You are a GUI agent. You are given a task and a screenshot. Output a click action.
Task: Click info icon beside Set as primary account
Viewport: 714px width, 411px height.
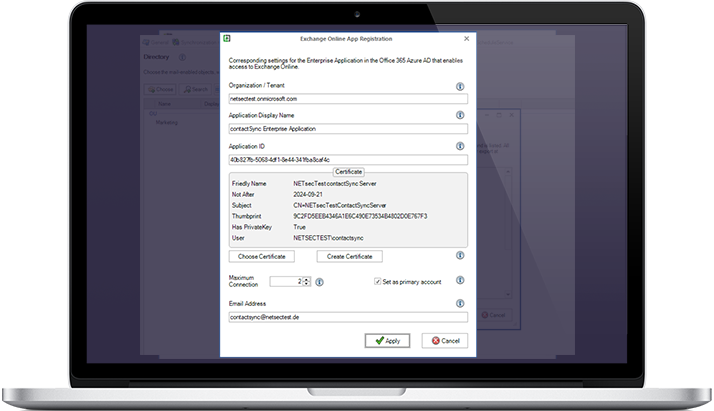tap(460, 280)
